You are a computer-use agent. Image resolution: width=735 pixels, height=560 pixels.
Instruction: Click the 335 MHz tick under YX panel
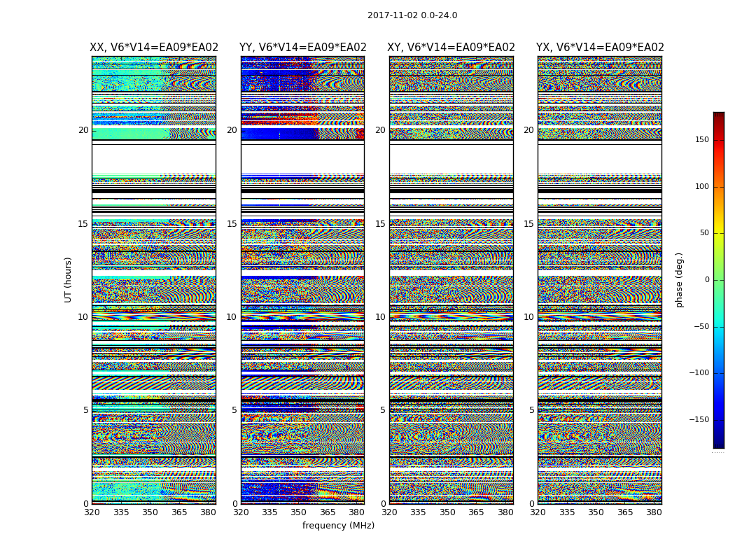point(567,512)
